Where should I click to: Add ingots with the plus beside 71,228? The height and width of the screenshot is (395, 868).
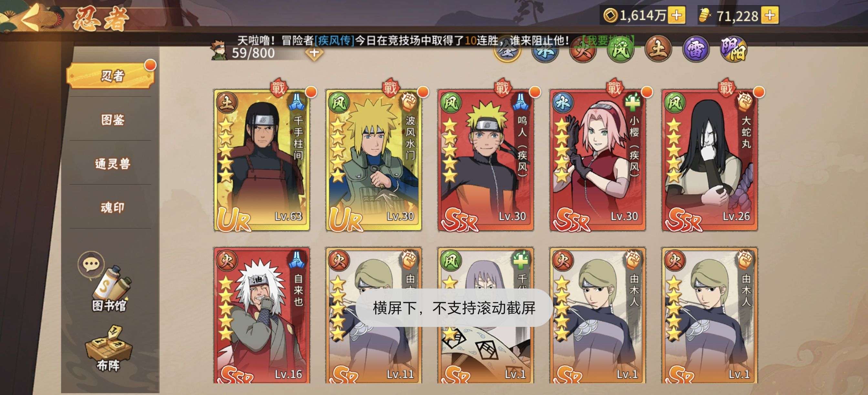pyautogui.click(x=770, y=15)
